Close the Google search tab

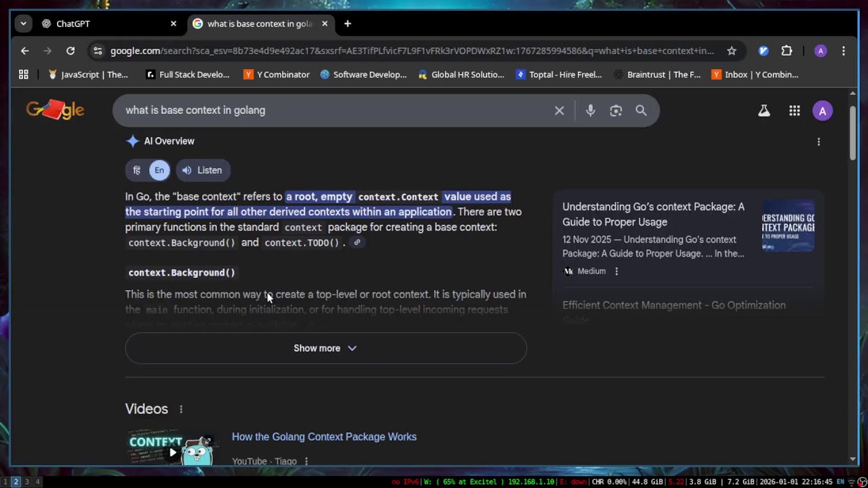(x=324, y=24)
